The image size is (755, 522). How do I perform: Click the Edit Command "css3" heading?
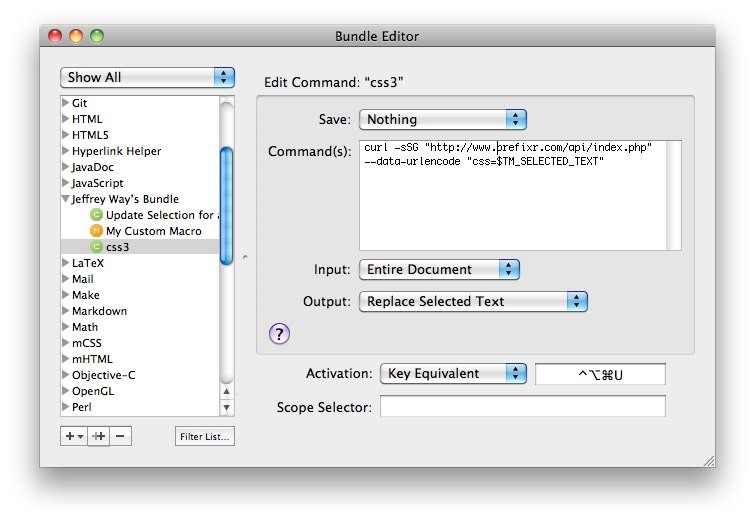333,82
